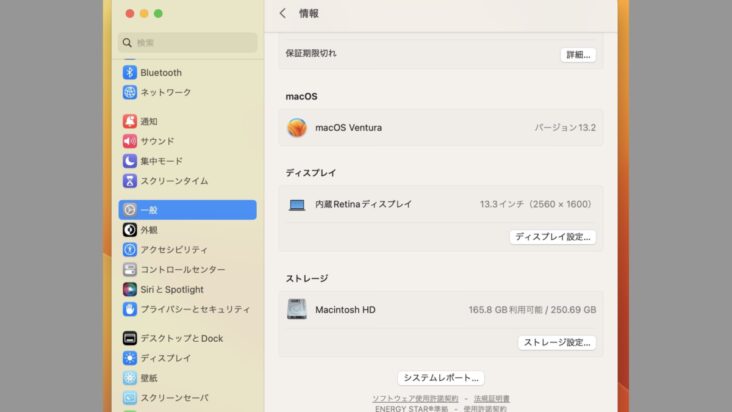732x412 pixels.
Task: Click the yellow minimize window button
Action: 144,14
